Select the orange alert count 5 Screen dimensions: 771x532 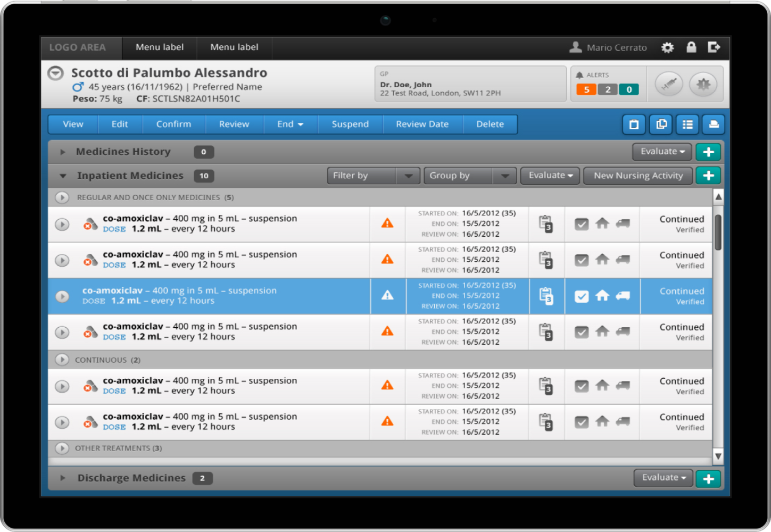coord(586,89)
